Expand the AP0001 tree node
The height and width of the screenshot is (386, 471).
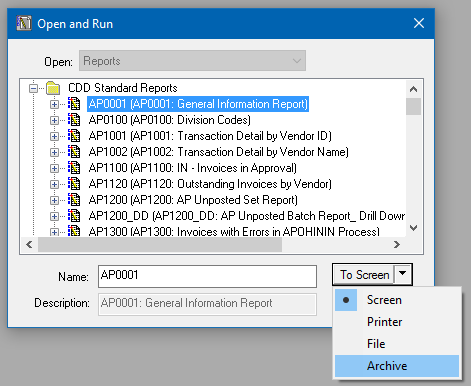click(x=54, y=104)
